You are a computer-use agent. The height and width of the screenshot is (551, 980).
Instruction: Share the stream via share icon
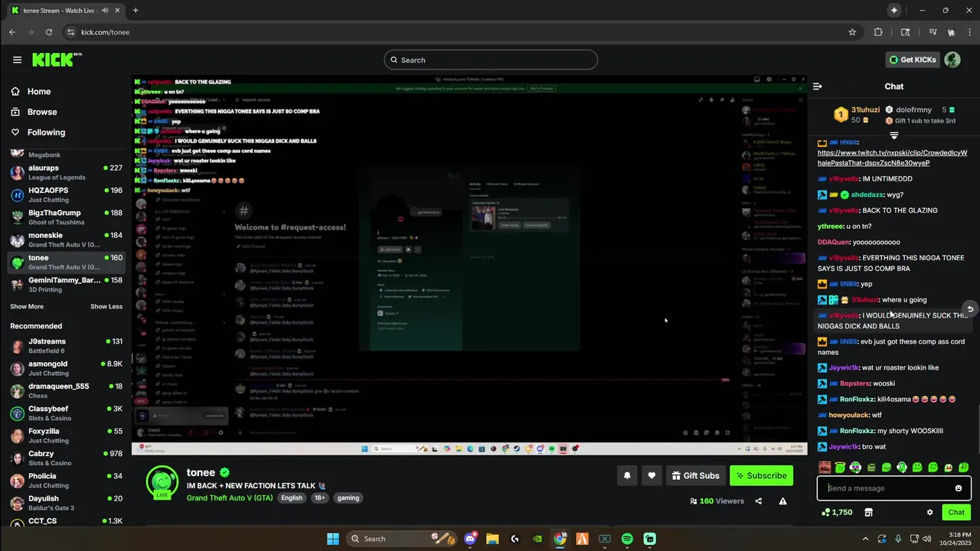tap(759, 501)
